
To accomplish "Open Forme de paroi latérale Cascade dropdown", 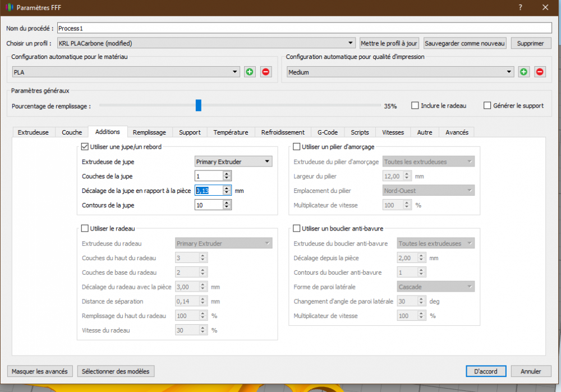I will tap(436, 287).
